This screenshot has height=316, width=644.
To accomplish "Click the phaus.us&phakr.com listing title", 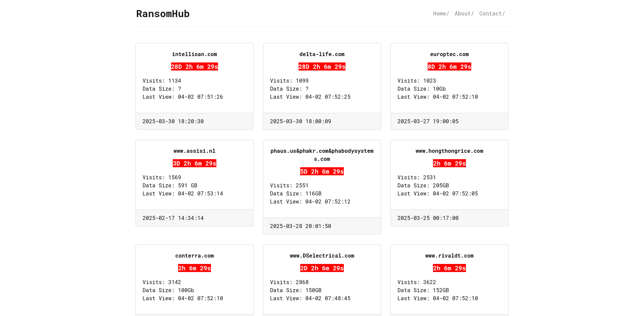I will 322,155.
